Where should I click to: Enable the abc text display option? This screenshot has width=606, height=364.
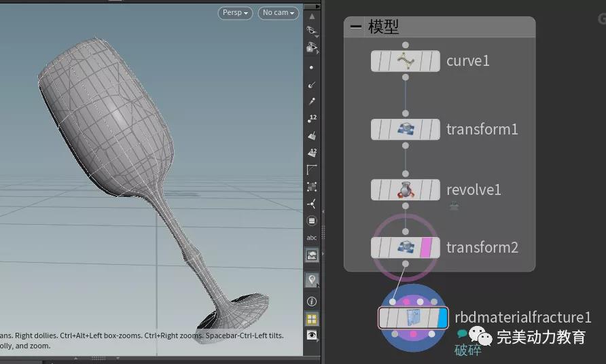tap(312, 238)
